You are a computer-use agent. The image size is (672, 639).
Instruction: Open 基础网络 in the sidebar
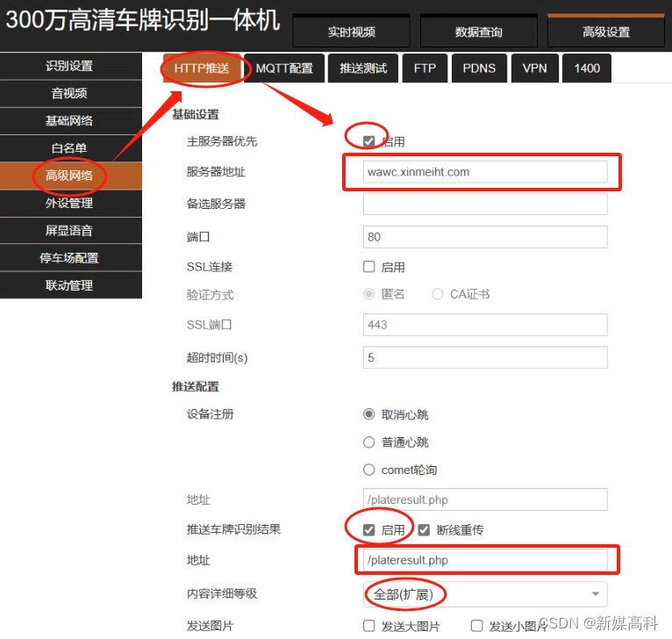(71, 121)
